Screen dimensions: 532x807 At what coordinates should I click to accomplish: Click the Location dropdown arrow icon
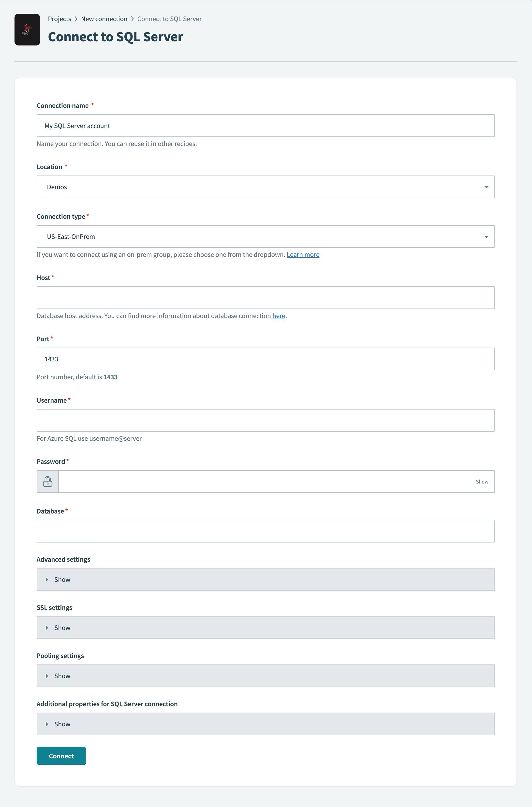click(x=486, y=187)
